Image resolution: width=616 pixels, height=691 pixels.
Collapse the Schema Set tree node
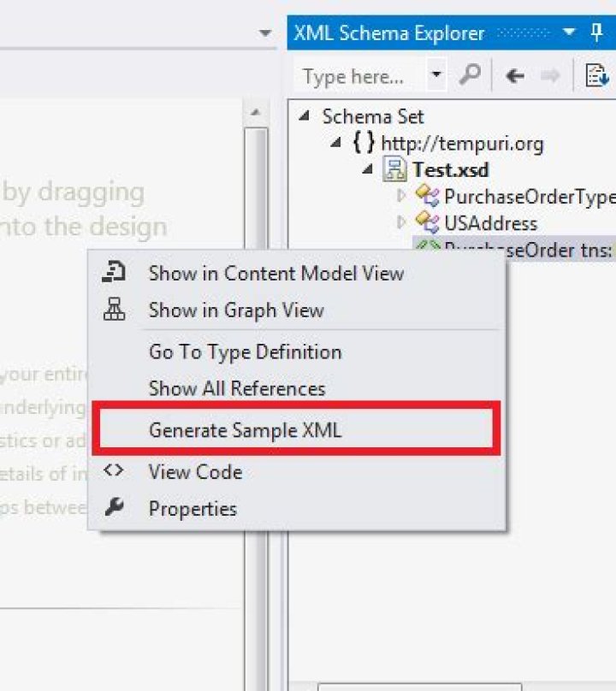[305, 117]
